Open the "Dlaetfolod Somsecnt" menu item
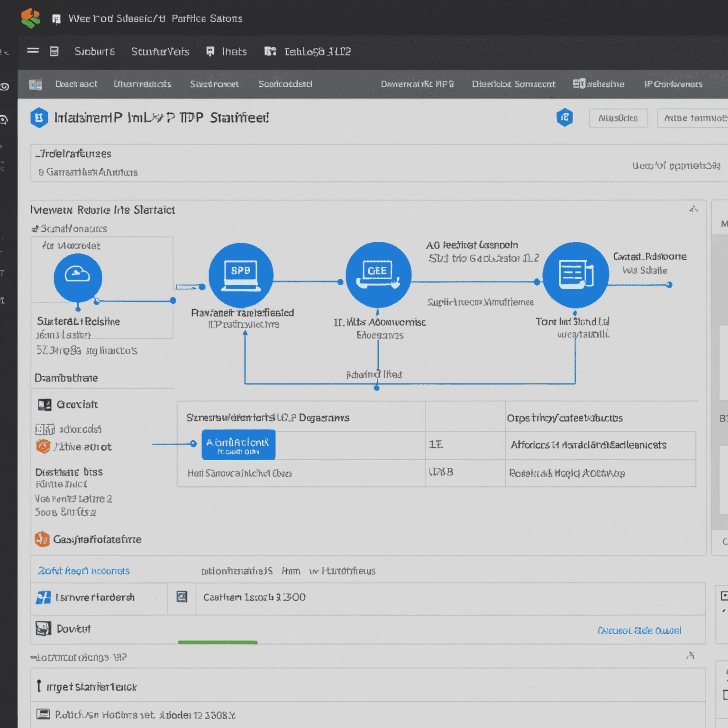Viewport: 728px width, 728px height. pos(513,84)
